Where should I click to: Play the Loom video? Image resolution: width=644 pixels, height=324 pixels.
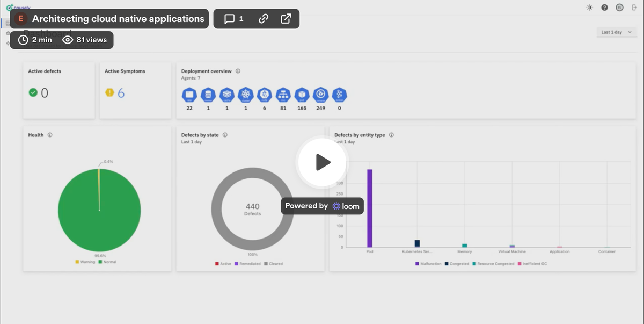coord(322,162)
